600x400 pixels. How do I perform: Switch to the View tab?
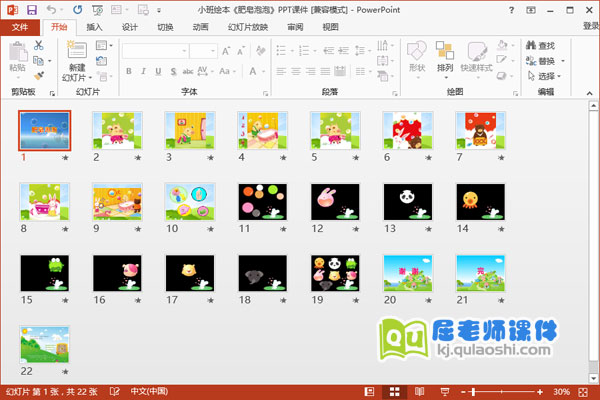[330, 27]
